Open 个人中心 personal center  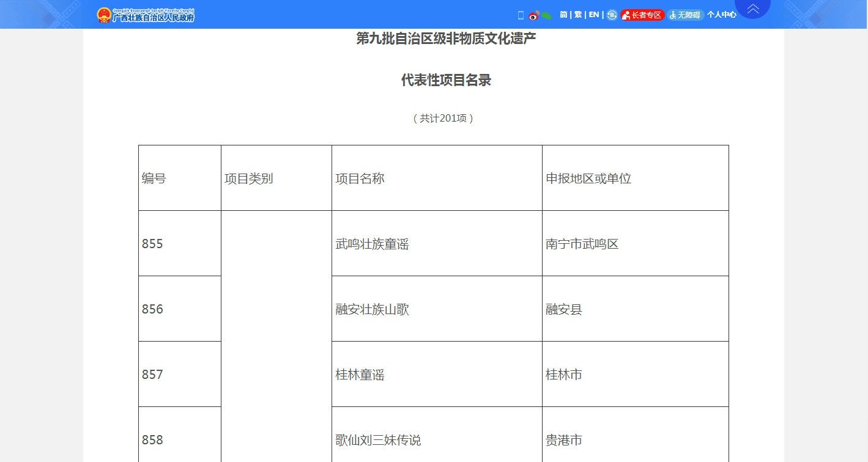(x=722, y=15)
